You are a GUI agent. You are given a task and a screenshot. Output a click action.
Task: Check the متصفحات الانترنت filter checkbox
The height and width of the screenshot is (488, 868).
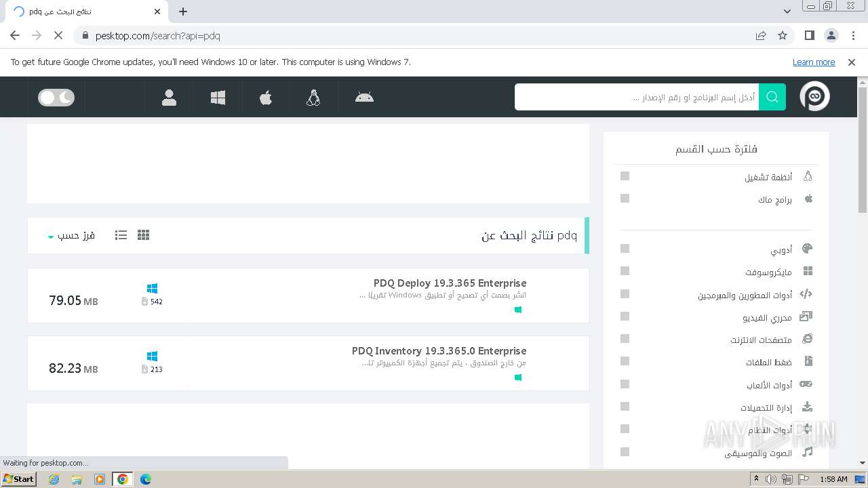point(625,339)
